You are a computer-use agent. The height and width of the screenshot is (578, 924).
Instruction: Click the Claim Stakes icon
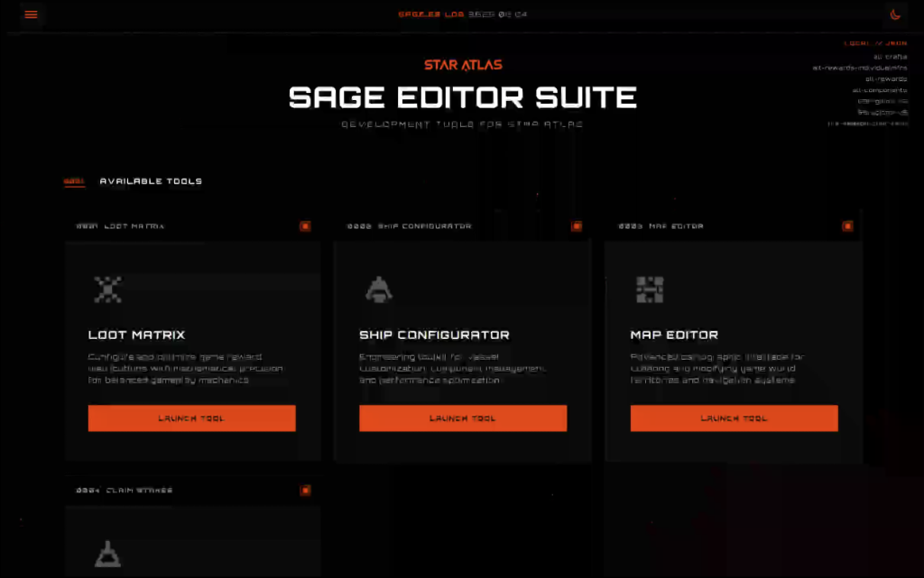(x=107, y=554)
